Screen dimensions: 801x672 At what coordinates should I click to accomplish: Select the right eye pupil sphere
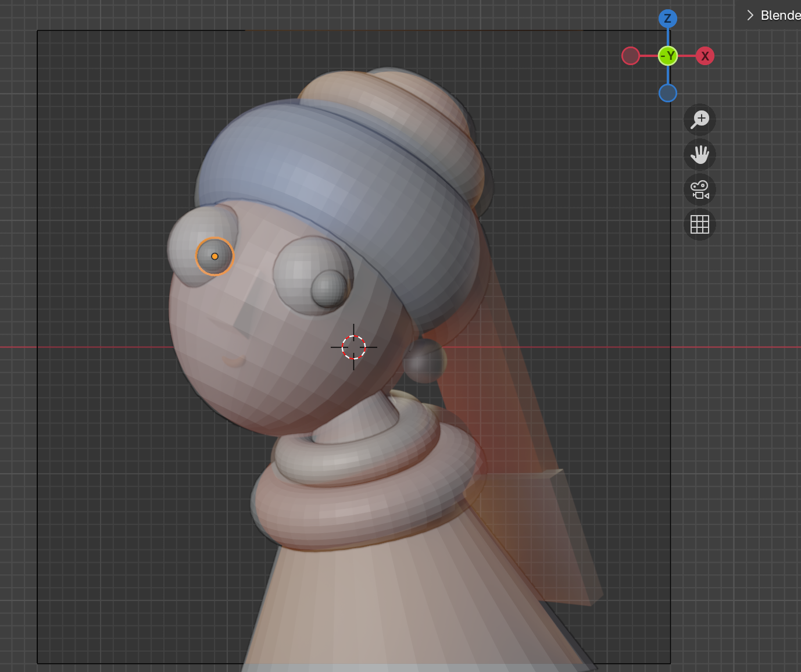click(329, 288)
